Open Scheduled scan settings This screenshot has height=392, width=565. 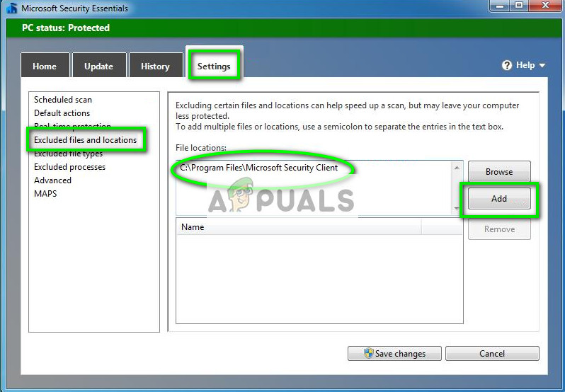63,99
